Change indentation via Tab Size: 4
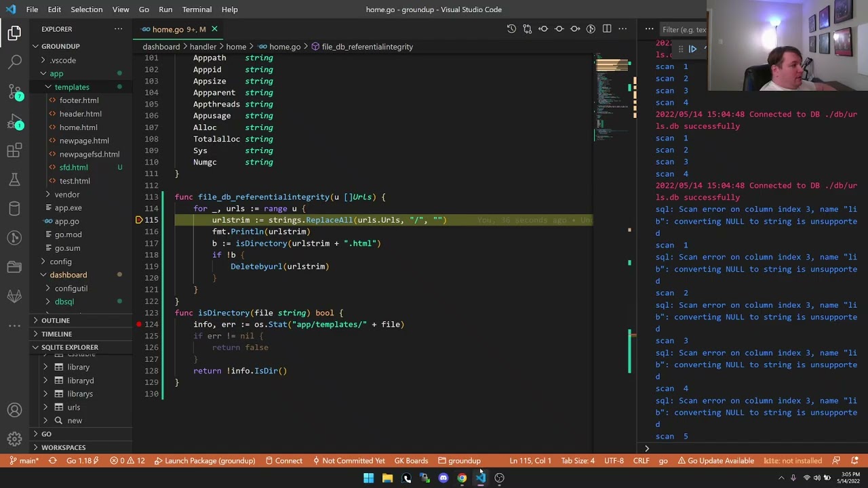 (578, 461)
